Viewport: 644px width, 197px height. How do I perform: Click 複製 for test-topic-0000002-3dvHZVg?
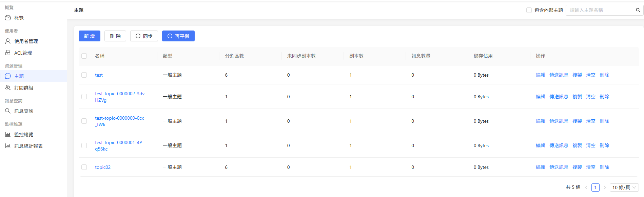577,97
